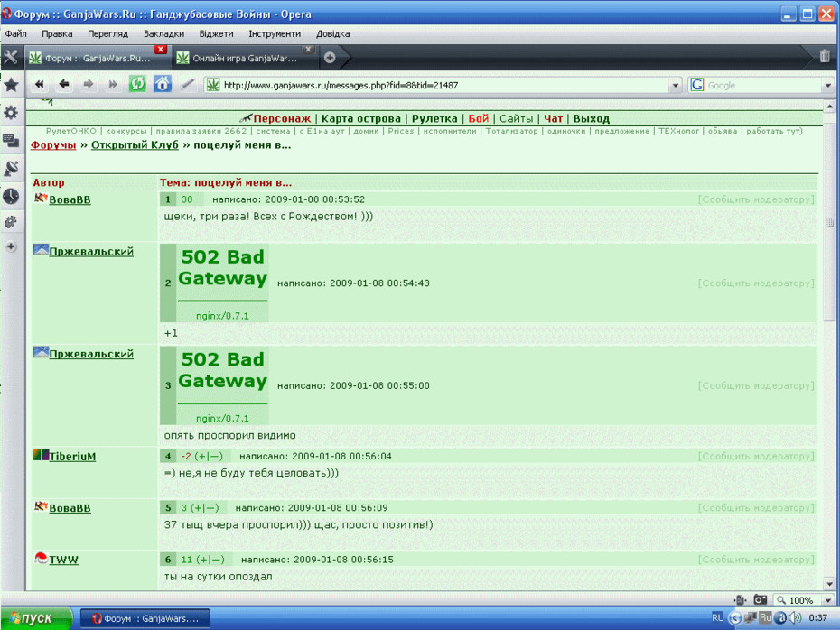
Task: Click the camera icon in status bar
Action: coord(761,600)
